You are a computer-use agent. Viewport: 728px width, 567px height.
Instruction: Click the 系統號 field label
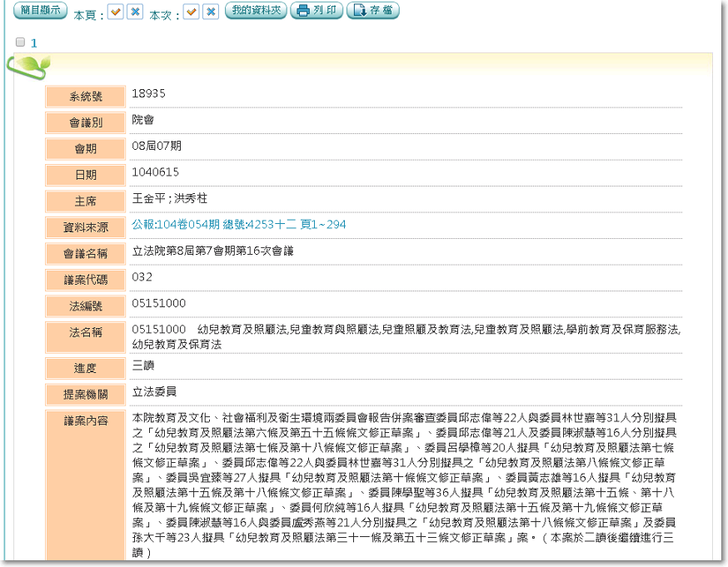86,97
